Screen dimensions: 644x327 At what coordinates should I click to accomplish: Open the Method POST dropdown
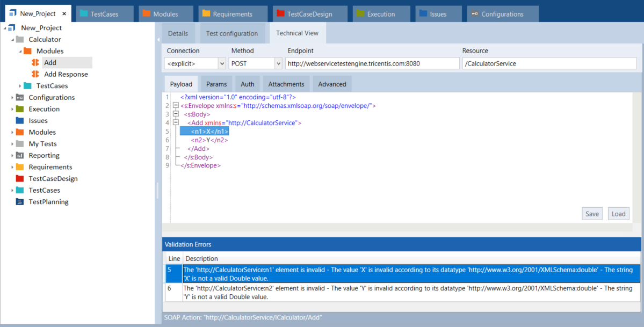click(278, 63)
